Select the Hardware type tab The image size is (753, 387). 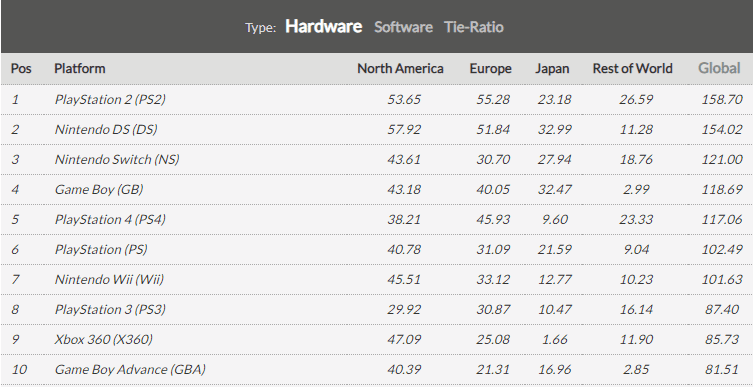click(x=323, y=26)
